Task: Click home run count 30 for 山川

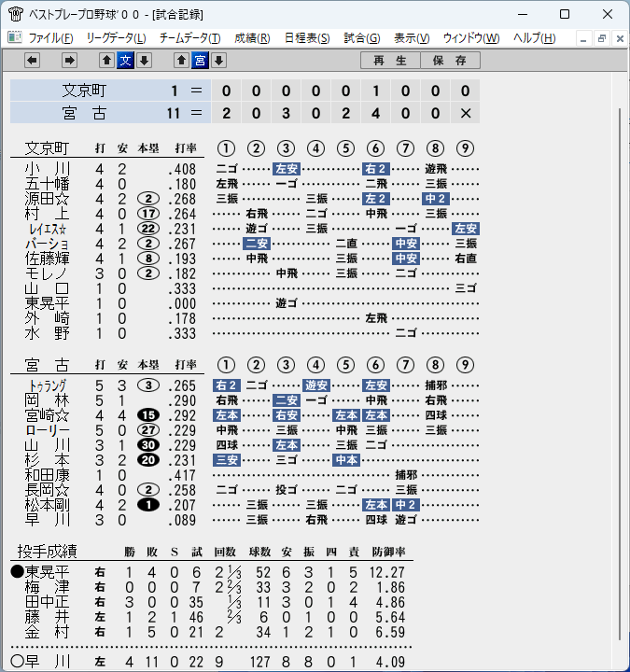Action: (148, 445)
